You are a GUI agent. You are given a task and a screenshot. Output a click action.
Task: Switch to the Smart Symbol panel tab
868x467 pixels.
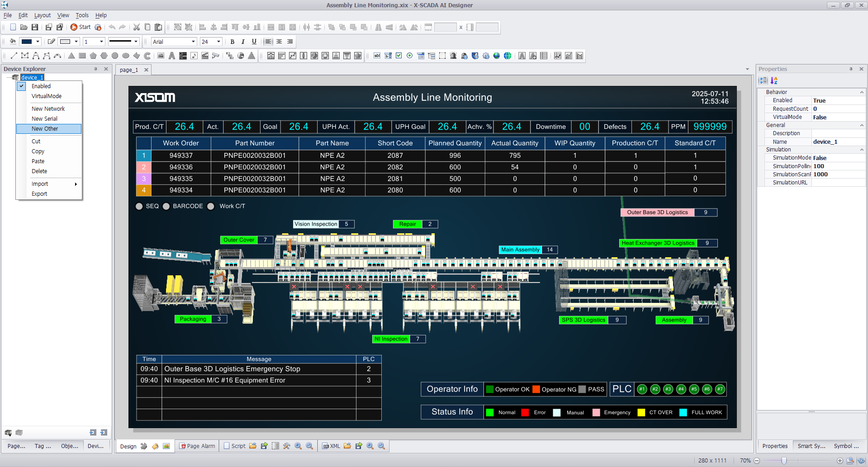pos(811,446)
